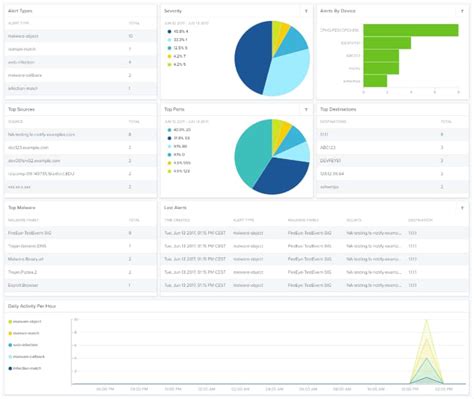Select the FireEye-TestEvent-SIG row in Top Malware
474x399 pixels.
pyautogui.click(x=80, y=233)
